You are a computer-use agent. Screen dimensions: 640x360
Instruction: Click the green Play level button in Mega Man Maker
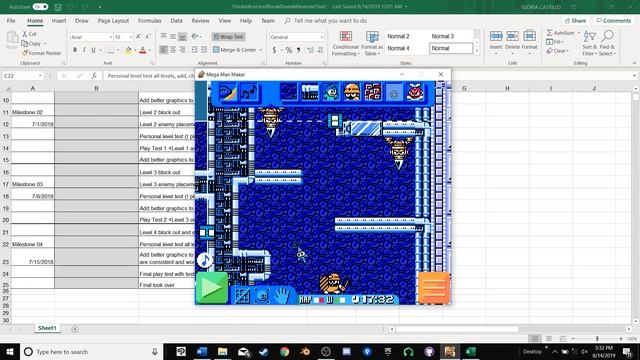[211, 288]
